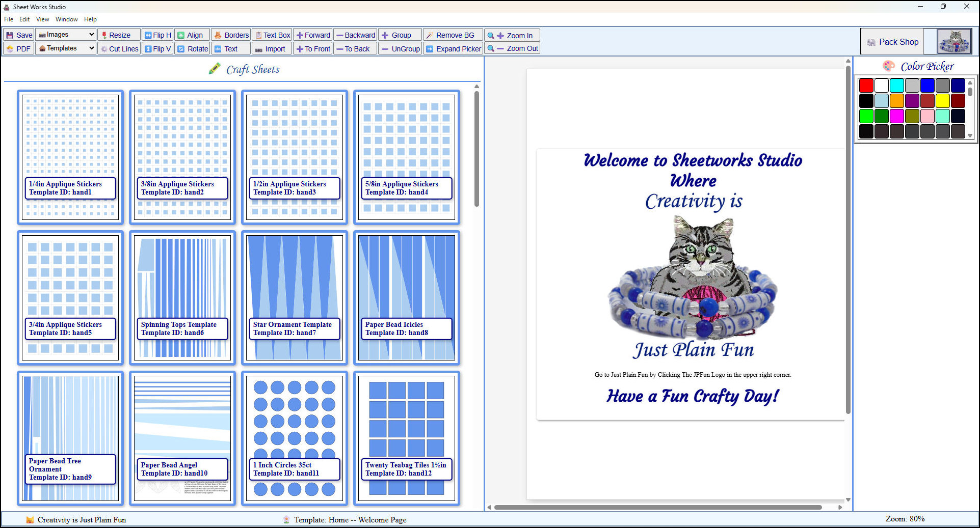Pick the red color swatch
The image size is (980, 528).
(x=866, y=85)
